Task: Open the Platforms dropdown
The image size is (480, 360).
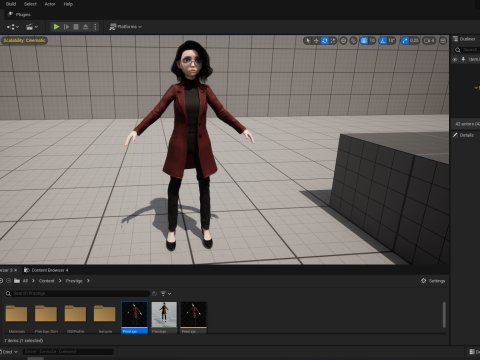Action: 125,27
